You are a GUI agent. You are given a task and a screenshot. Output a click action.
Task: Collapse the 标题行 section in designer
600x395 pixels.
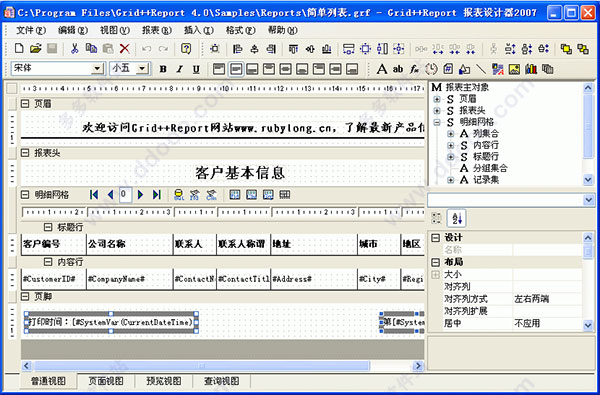48,227
